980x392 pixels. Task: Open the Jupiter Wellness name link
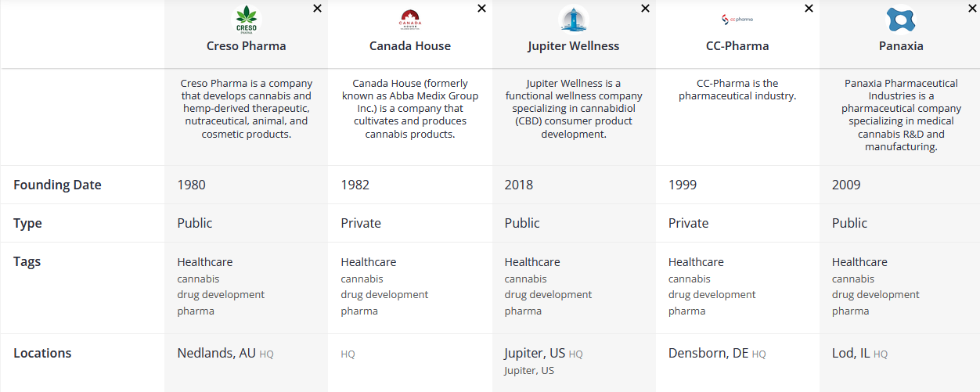pos(574,46)
